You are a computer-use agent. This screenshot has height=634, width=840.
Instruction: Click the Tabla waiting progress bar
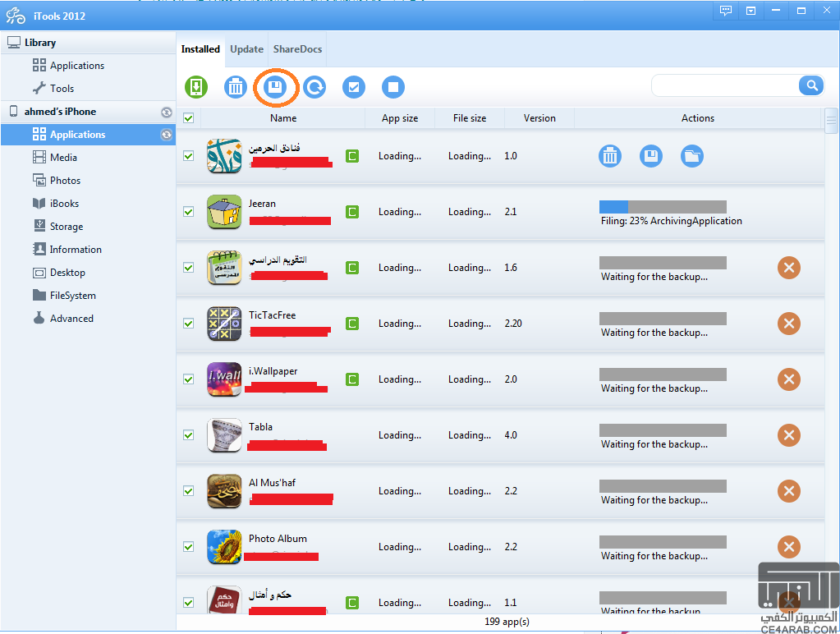pyautogui.click(x=663, y=430)
